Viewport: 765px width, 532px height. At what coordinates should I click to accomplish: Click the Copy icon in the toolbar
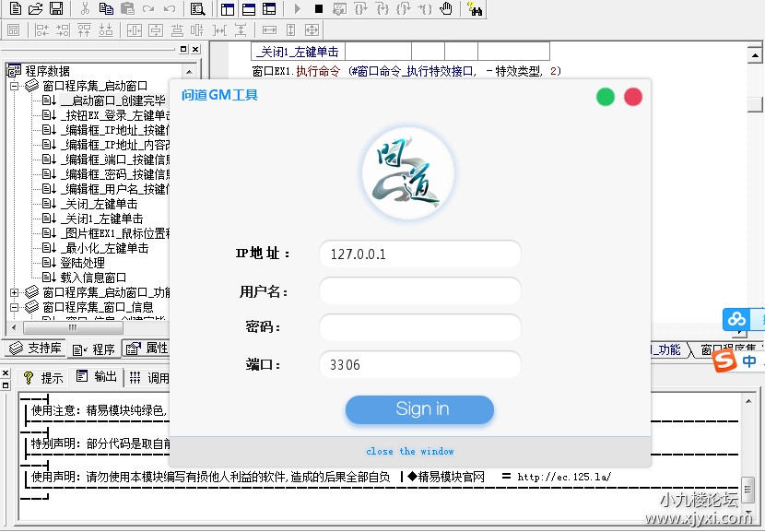pyautogui.click(x=106, y=9)
